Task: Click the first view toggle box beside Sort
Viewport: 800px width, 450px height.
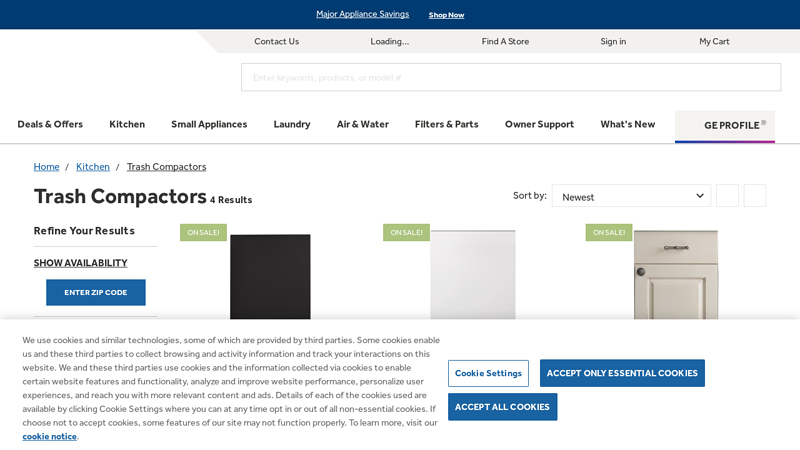Action: tap(727, 196)
